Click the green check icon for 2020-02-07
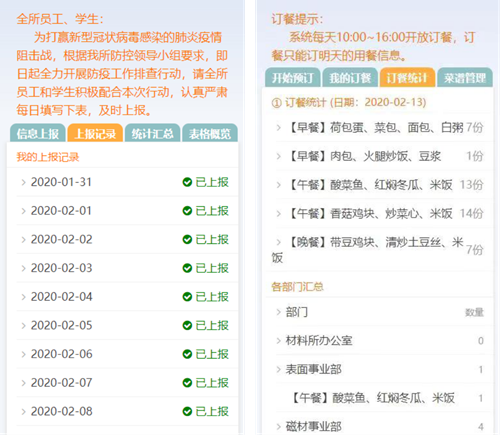500x435 pixels. click(187, 383)
